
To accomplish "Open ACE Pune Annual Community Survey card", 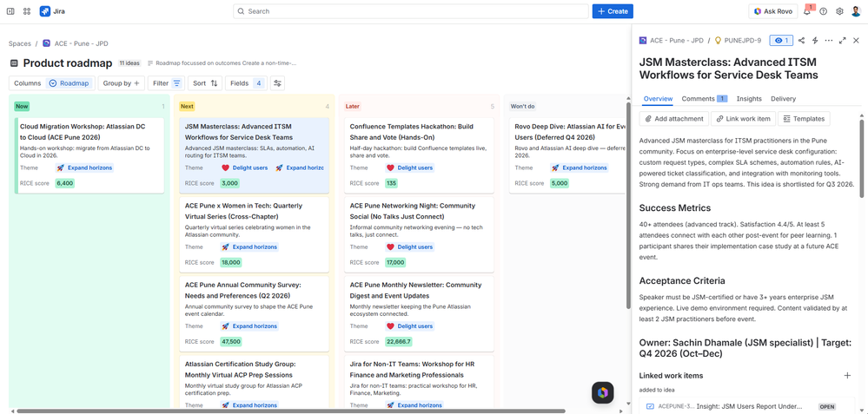I will point(254,314).
